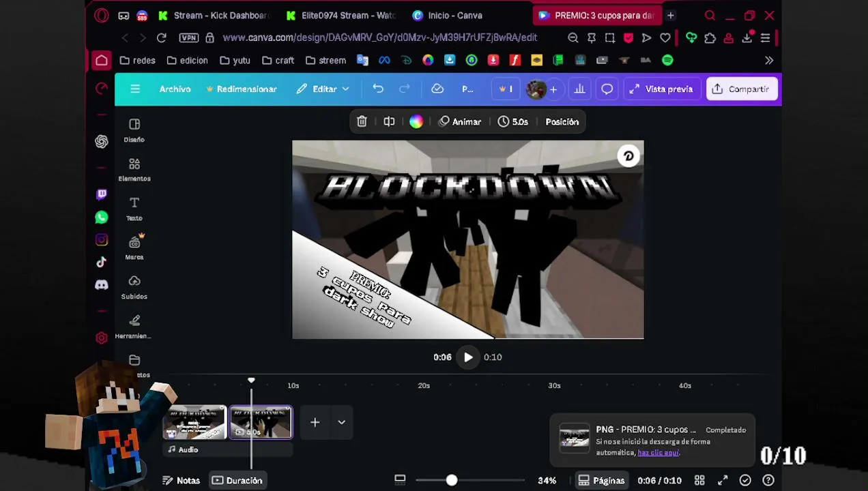Click the 34% zoom level
868x491 pixels.
coord(547,481)
